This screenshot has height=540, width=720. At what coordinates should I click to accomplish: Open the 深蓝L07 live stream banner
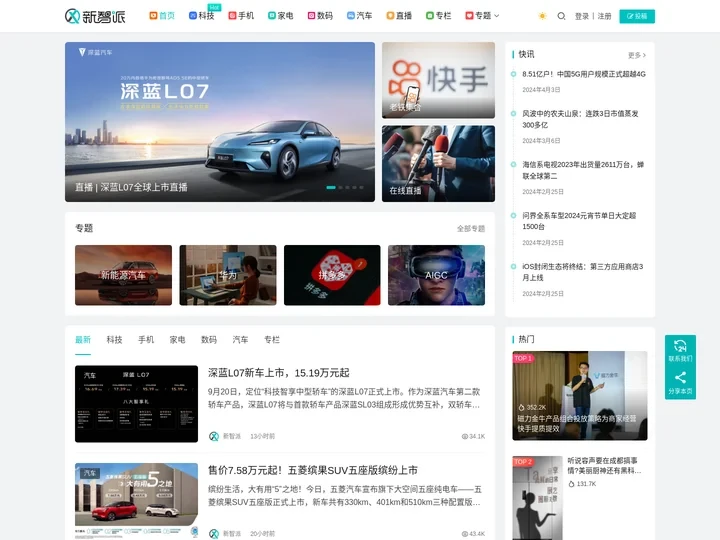[x=219, y=122]
